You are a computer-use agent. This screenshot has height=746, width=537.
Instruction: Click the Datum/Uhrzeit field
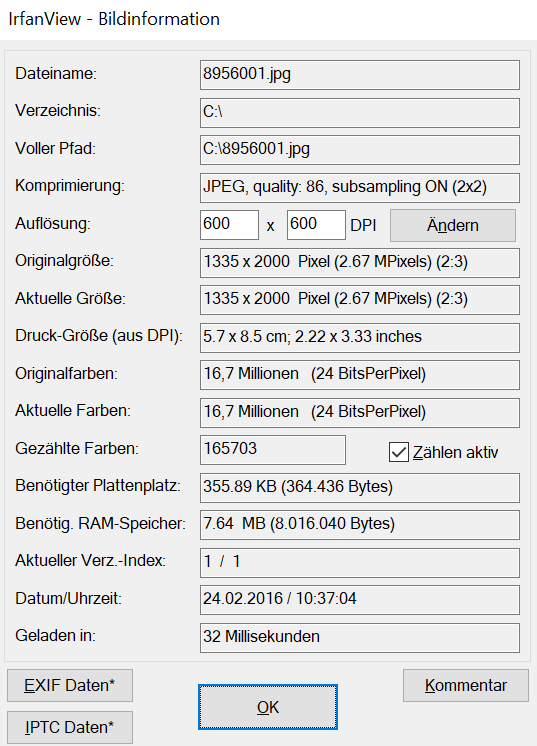360,599
